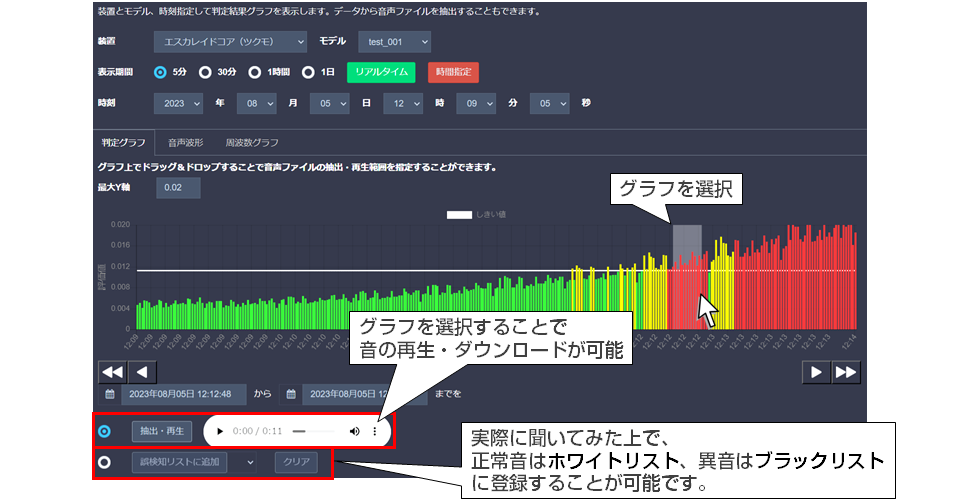Open the モデル test_001 dropdown

pos(394,42)
